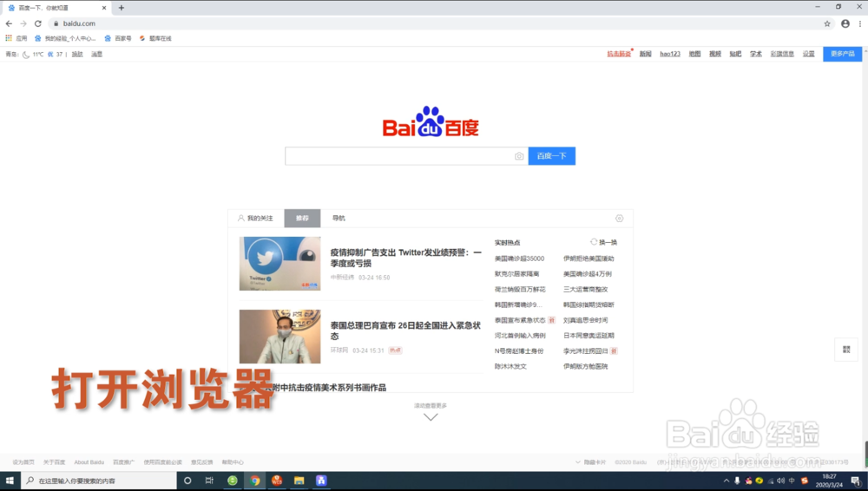Open Task View on the taskbar
The height and width of the screenshot is (491, 868).
209,481
